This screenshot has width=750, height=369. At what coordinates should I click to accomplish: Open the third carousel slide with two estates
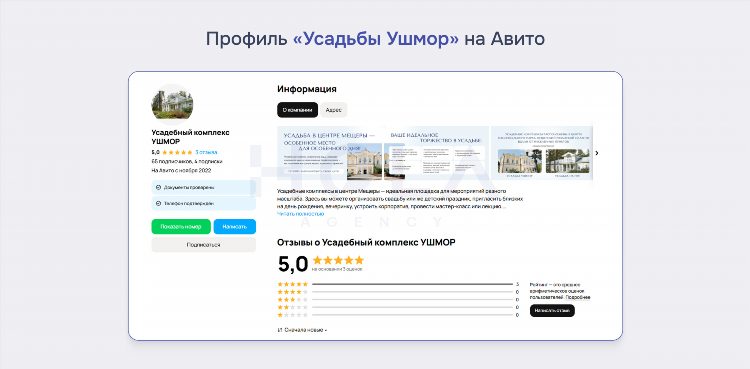(x=542, y=153)
